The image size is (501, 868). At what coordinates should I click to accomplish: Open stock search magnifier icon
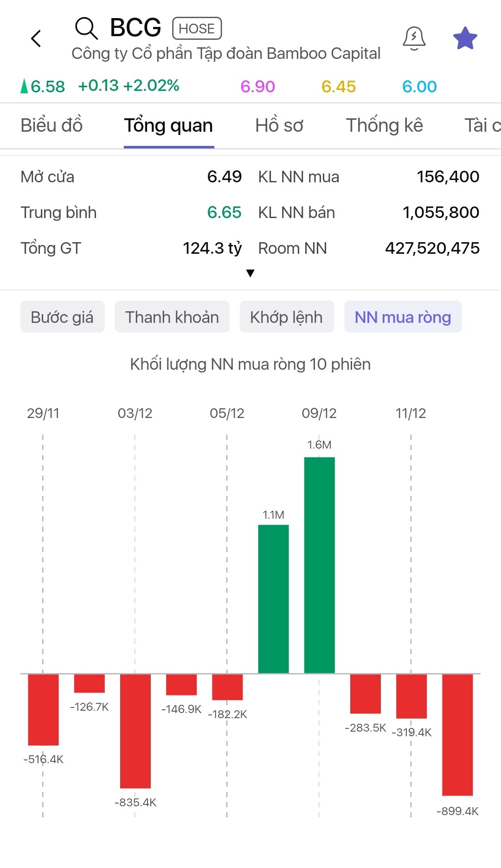pyautogui.click(x=86, y=28)
